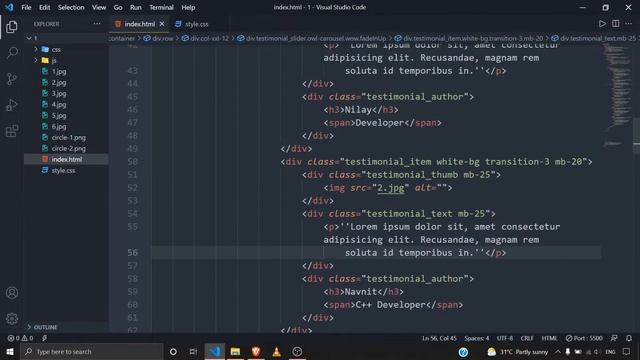Click the Live Server Port: 5500 status item
The width and height of the screenshot is (640, 360).
(x=584, y=338)
